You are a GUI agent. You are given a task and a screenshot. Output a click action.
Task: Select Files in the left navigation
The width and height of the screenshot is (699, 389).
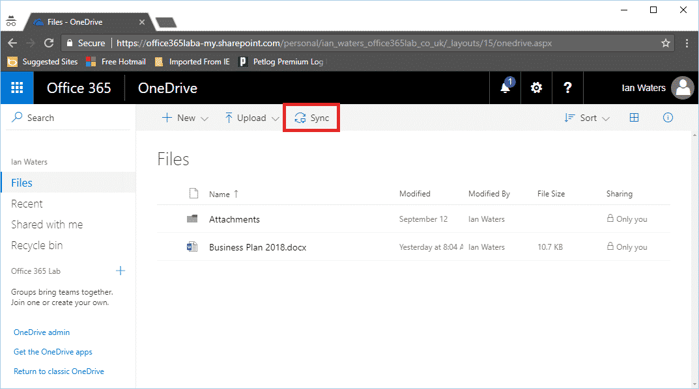point(68,183)
